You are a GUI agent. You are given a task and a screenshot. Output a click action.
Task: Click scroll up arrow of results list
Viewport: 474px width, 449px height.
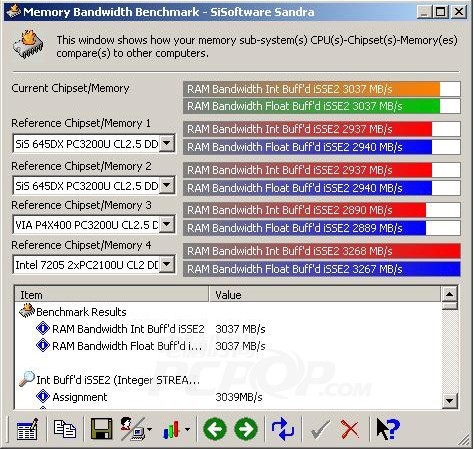click(x=449, y=294)
